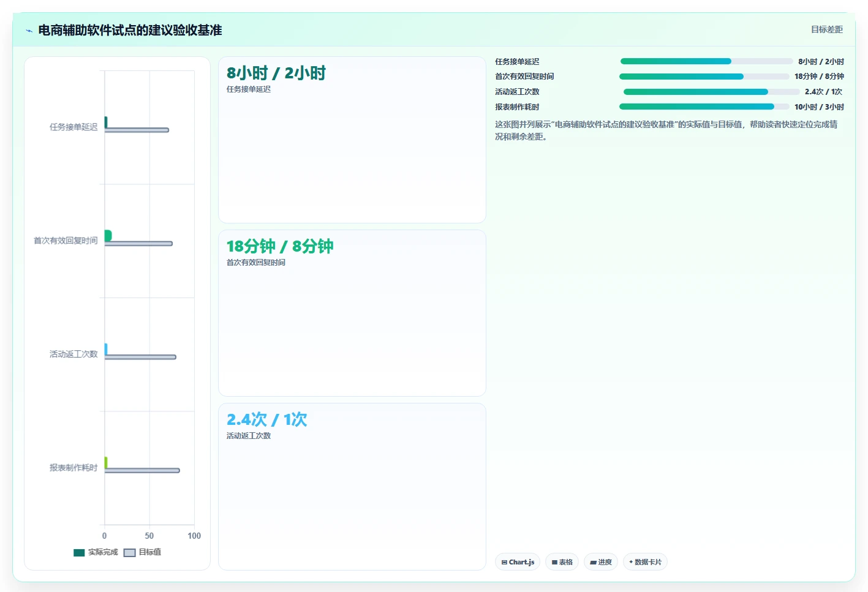Select the 进度 tag

click(601, 562)
